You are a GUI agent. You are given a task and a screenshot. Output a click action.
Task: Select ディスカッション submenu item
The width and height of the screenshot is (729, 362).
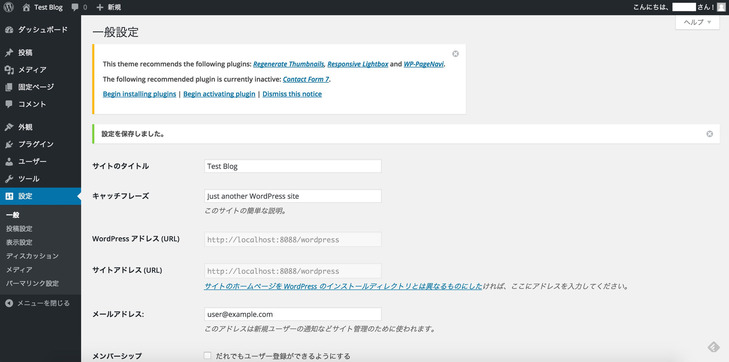click(x=33, y=256)
